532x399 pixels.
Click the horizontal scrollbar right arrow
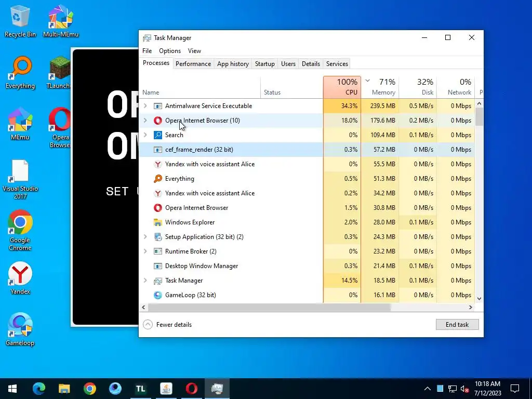click(x=471, y=308)
